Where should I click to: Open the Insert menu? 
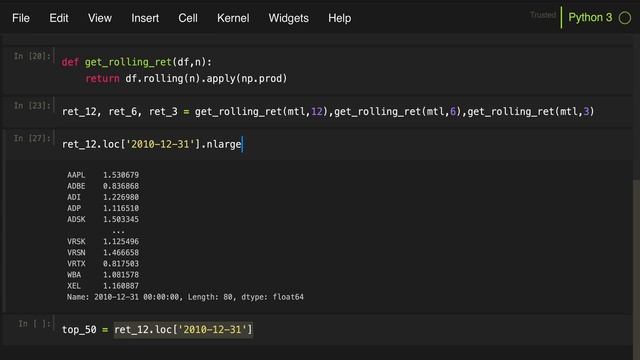tap(145, 18)
